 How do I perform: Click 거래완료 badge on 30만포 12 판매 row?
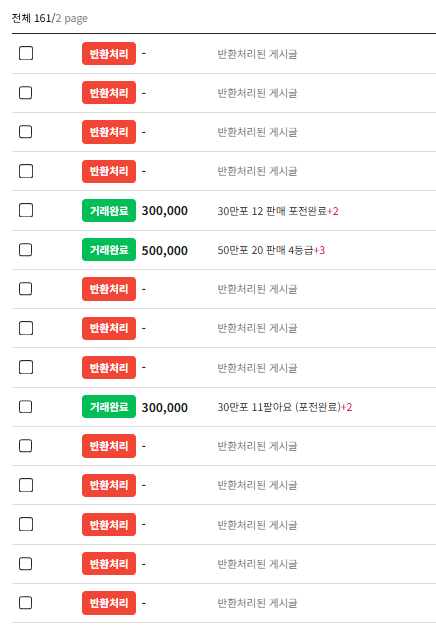(109, 210)
